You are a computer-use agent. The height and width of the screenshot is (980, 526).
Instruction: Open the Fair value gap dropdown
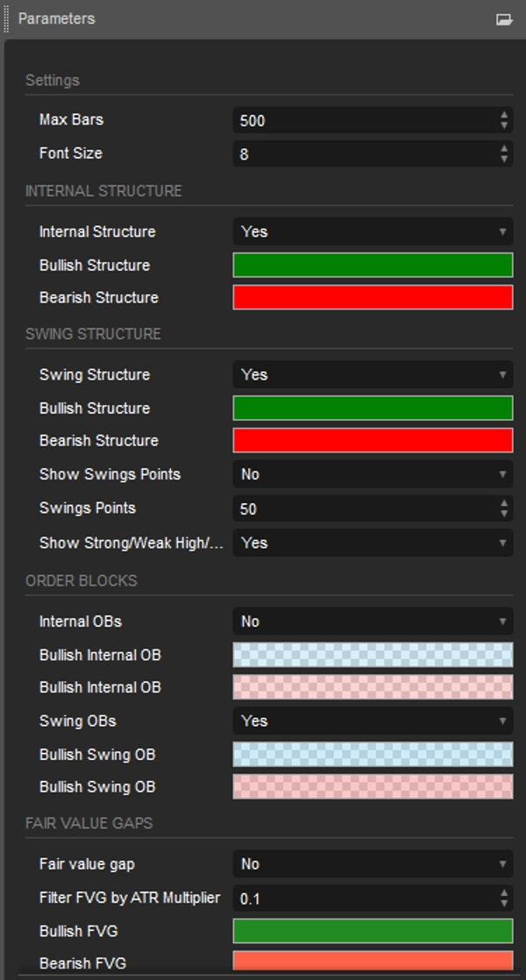click(x=372, y=863)
